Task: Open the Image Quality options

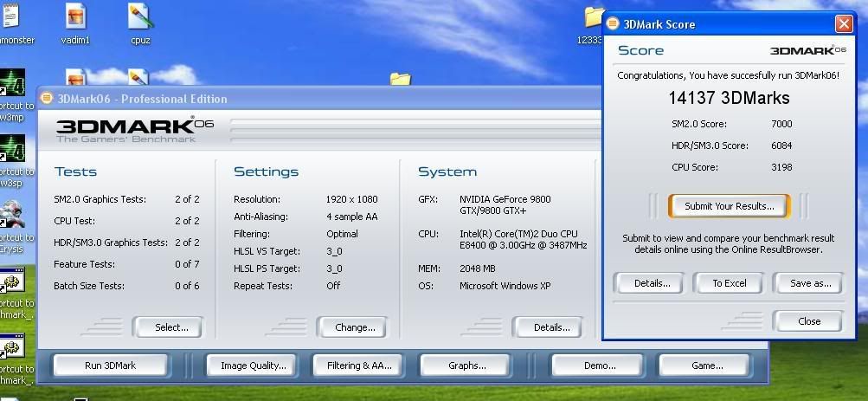Action: click(253, 365)
